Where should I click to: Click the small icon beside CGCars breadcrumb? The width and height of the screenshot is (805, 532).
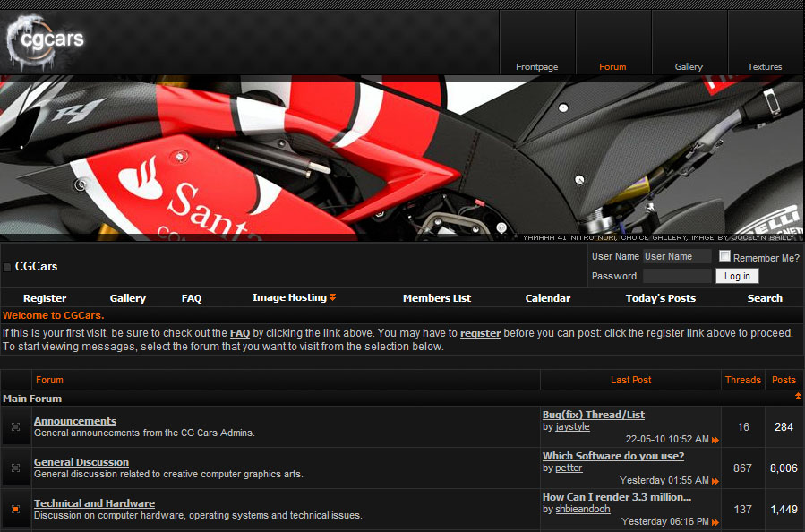6,267
